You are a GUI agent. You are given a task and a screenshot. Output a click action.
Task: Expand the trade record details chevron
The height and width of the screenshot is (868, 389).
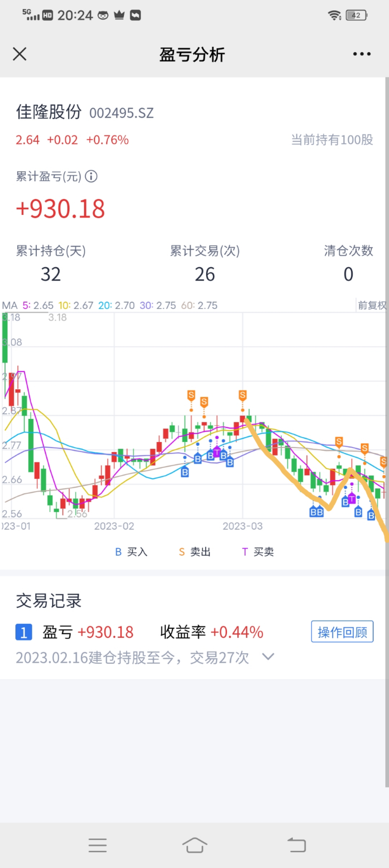tap(268, 656)
